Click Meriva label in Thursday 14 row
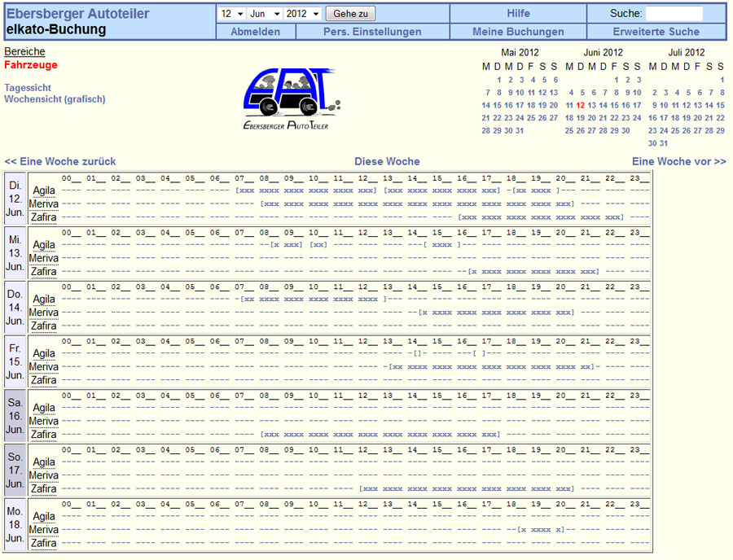This screenshot has width=733, height=560. point(44,313)
